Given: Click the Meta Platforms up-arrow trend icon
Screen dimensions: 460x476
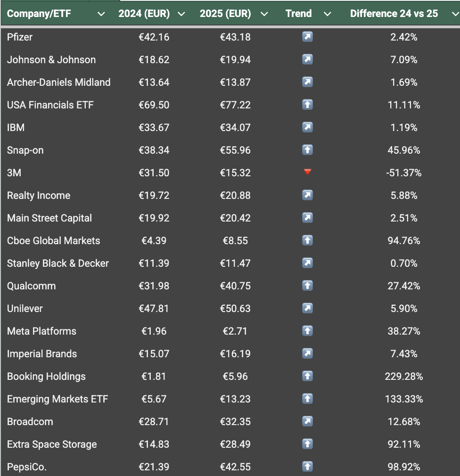Looking at the screenshot, I should tap(307, 330).
